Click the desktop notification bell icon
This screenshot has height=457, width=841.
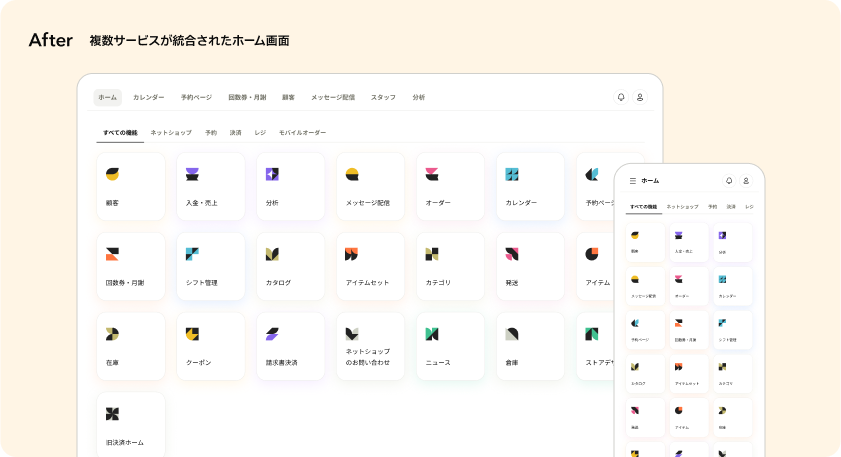(621, 97)
